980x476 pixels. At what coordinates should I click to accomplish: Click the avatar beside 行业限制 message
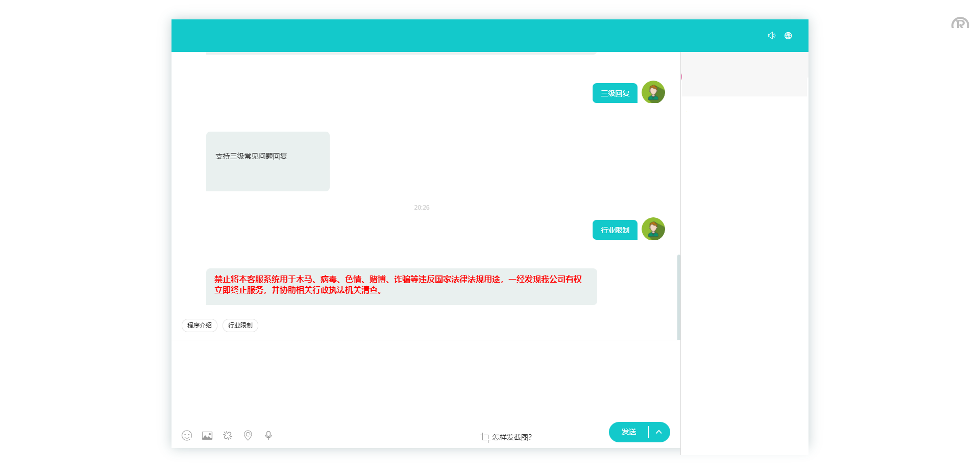[x=653, y=229]
